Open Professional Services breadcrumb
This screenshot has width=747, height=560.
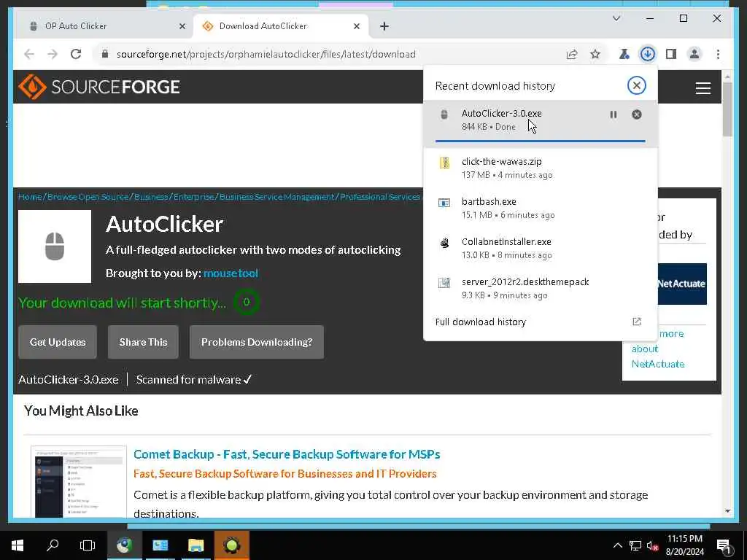pos(379,197)
